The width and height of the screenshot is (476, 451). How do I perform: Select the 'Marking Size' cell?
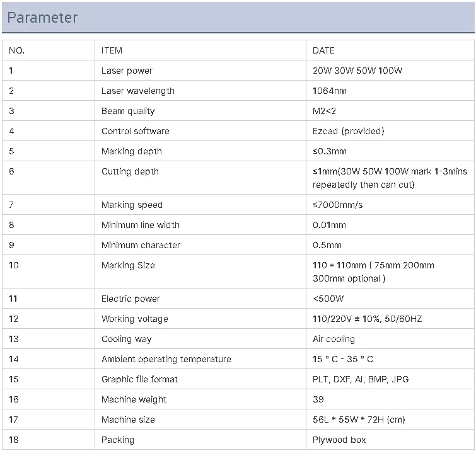pos(128,265)
